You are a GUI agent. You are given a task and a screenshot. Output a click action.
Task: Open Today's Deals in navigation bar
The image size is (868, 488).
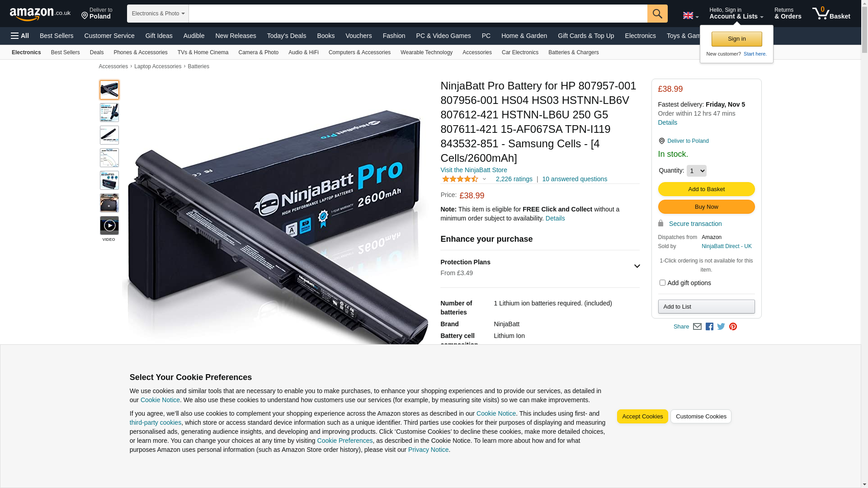click(286, 36)
